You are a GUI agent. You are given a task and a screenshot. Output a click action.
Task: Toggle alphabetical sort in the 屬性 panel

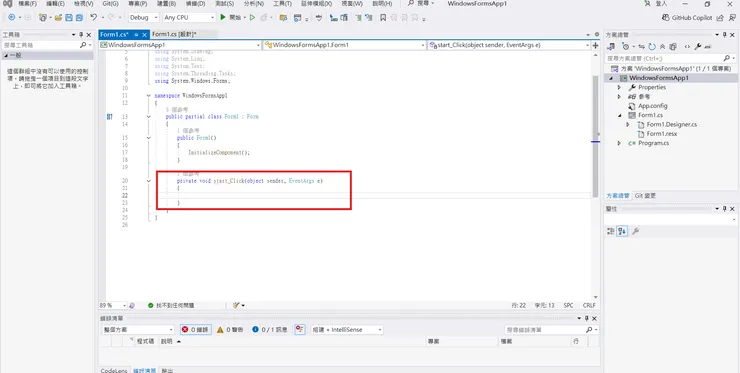click(622, 231)
